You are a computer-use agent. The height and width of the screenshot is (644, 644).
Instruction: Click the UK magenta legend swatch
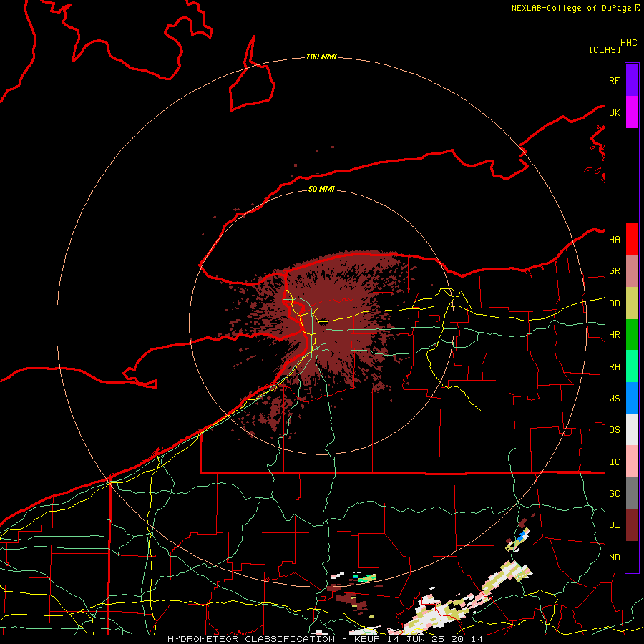click(x=632, y=112)
